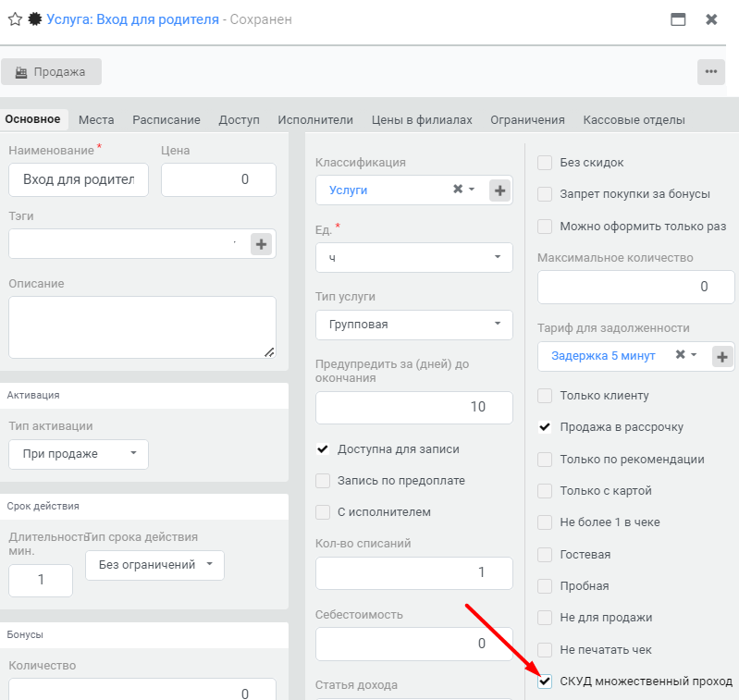739x700 pixels.
Task: Click the Бонусы Количество field
Action: click(x=142, y=690)
